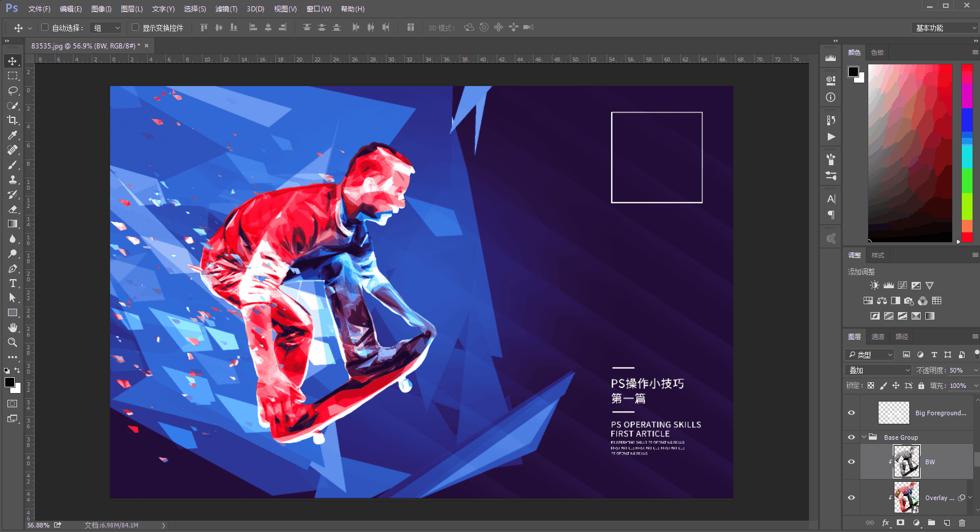The image size is (980, 532).
Task: Open the Filter menu
Action: 226,9
